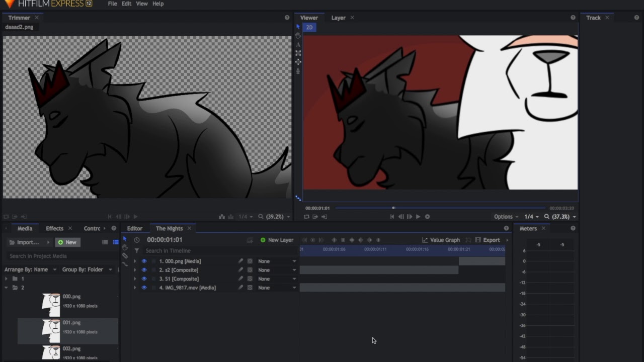The height and width of the screenshot is (362, 644).
Task: Open the Value Graph
Action: tap(441, 240)
